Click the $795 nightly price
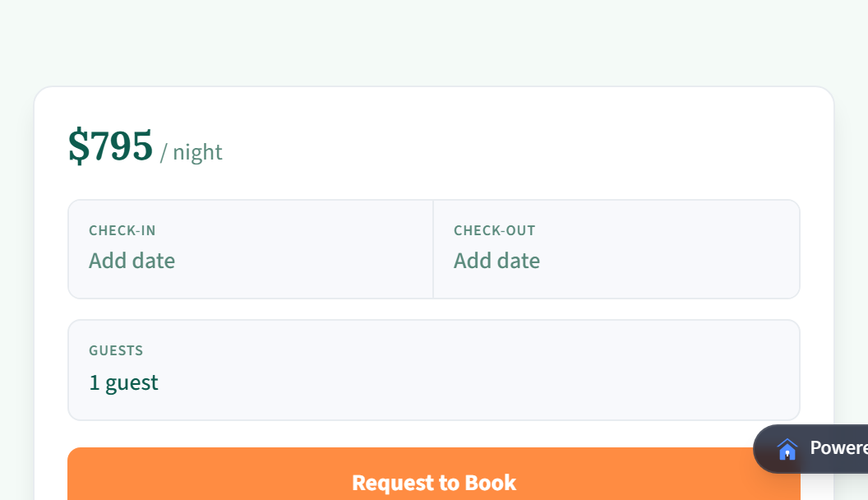This screenshot has height=500, width=868. coord(111,146)
